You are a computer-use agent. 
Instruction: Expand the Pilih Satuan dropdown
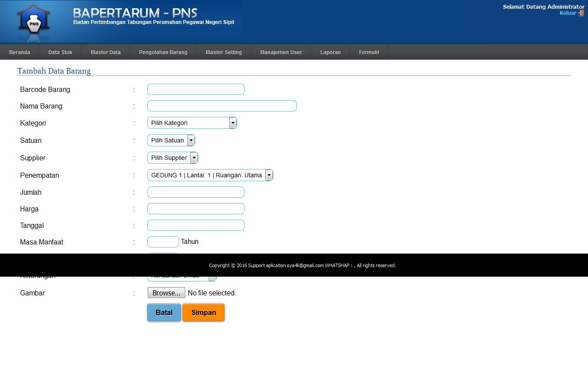[x=171, y=140]
